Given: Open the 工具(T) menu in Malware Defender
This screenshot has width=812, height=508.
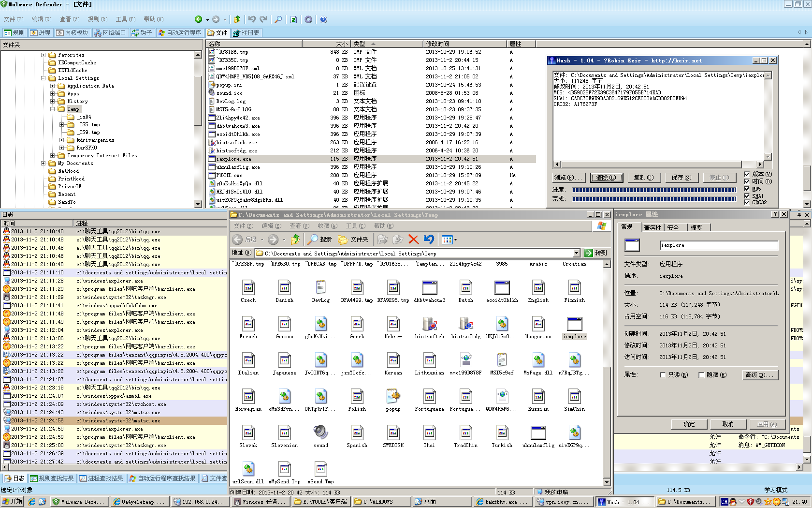Looking at the screenshot, I should point(125,19).
